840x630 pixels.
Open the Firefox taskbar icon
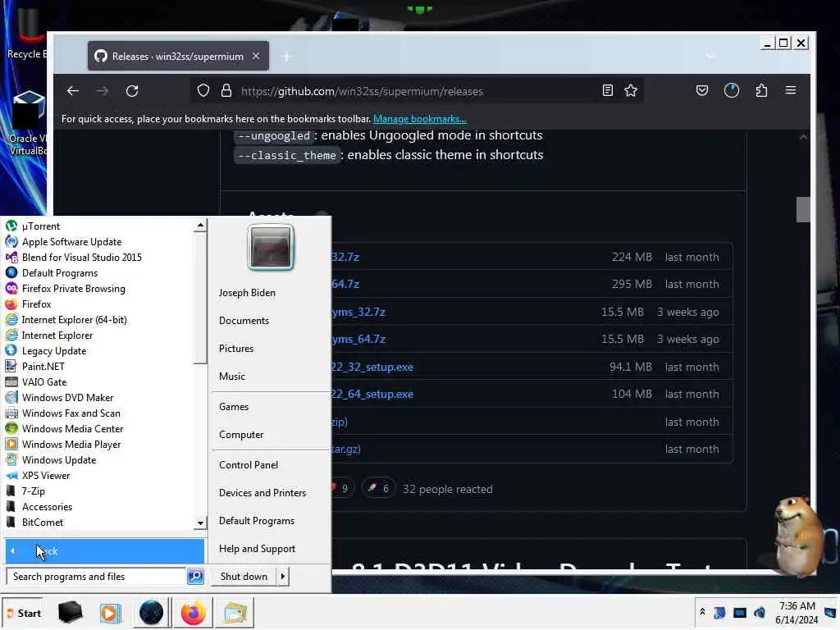tap(193, 613)
